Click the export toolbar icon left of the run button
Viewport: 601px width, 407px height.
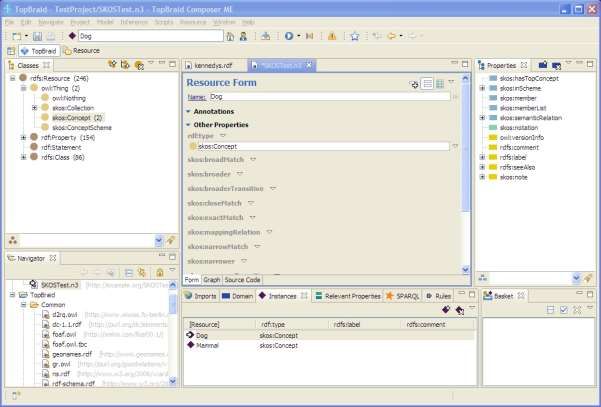265,36
